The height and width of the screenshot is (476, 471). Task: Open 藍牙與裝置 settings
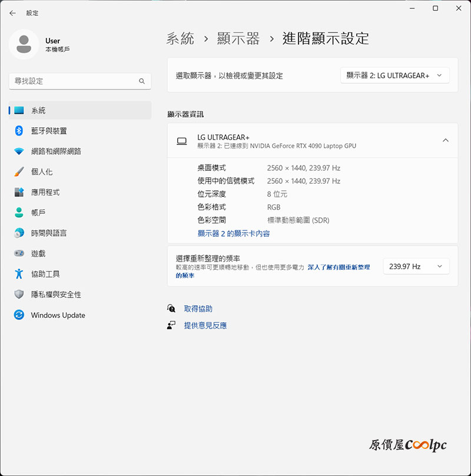coord(80,131)
